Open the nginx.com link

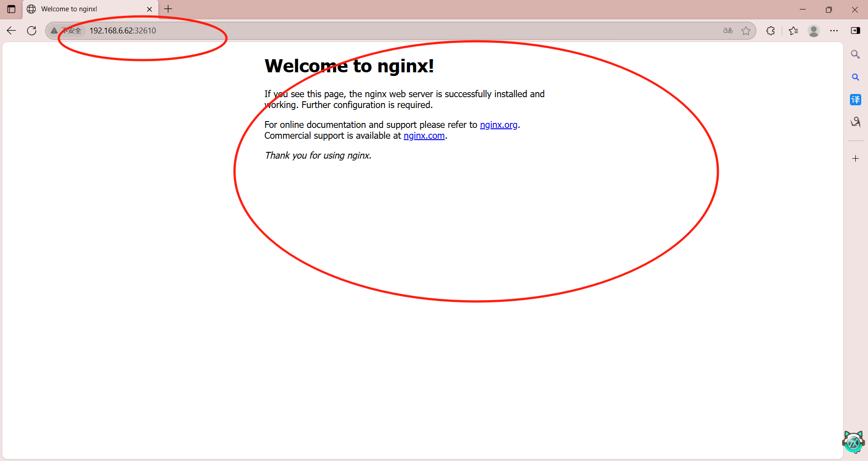tap(424, 136)
